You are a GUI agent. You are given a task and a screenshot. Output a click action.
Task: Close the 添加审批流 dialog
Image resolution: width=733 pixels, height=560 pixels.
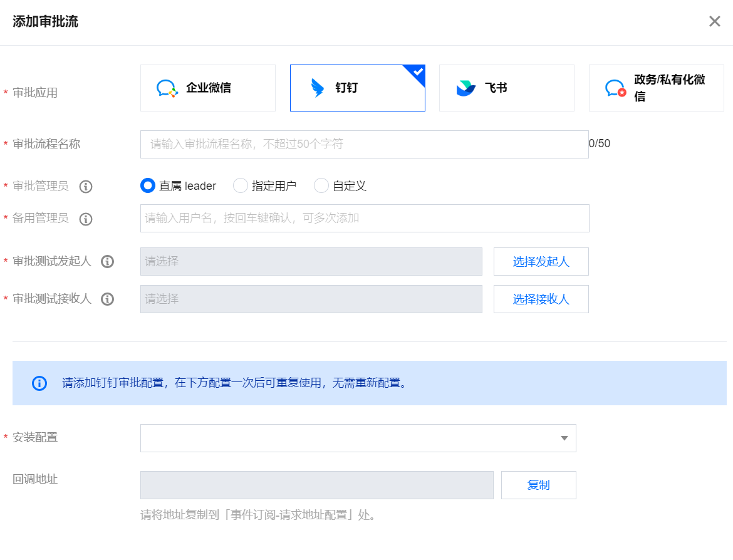coord(714,21)
